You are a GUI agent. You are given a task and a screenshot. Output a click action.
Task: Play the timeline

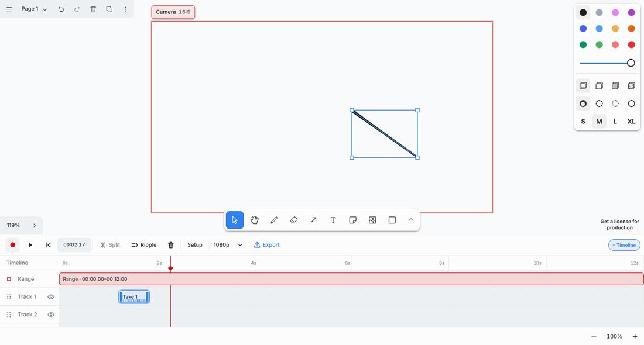pyautogui.click(x=30, y=245)
